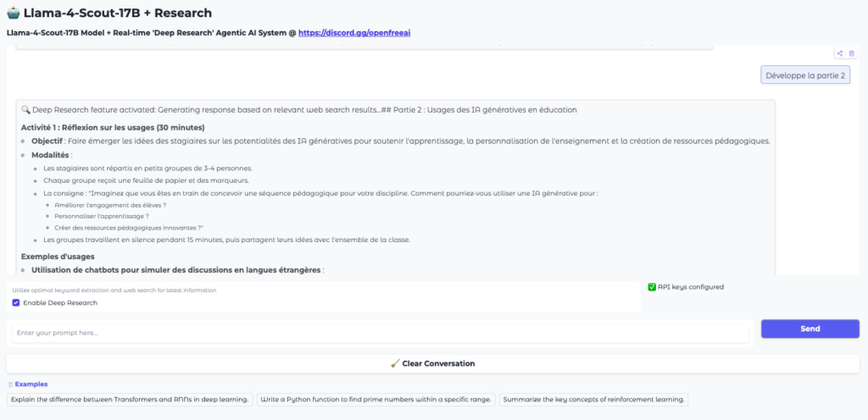
Task: Click the Examples list icon
Action: (10, 384)
